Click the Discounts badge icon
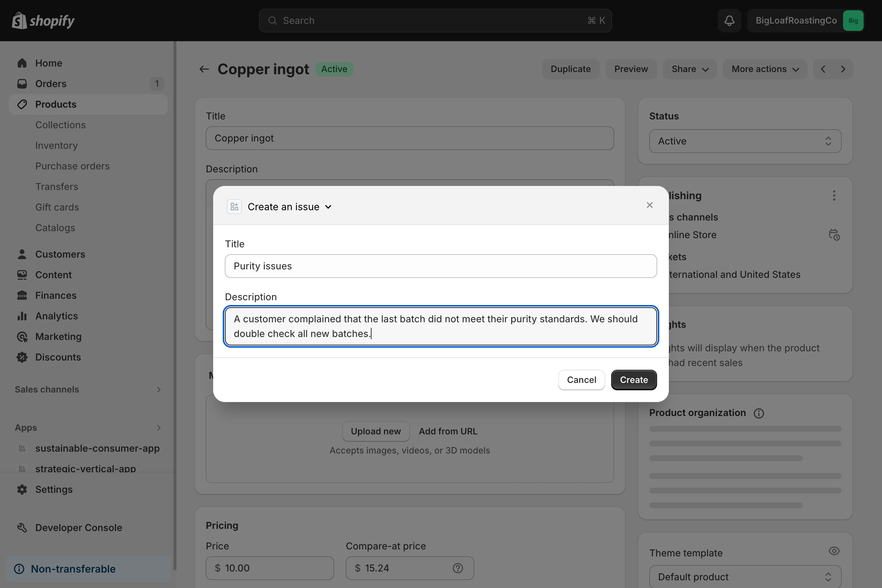The height and width of the screenshot is (588, 882). (x=22, y=357)
